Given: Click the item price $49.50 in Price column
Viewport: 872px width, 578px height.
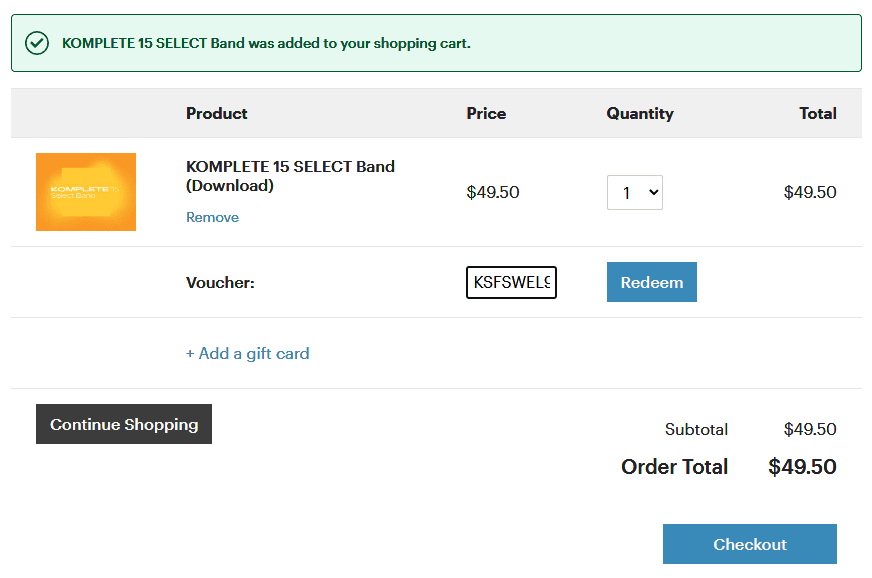Looking at the screenshot, I should [493, 192].
